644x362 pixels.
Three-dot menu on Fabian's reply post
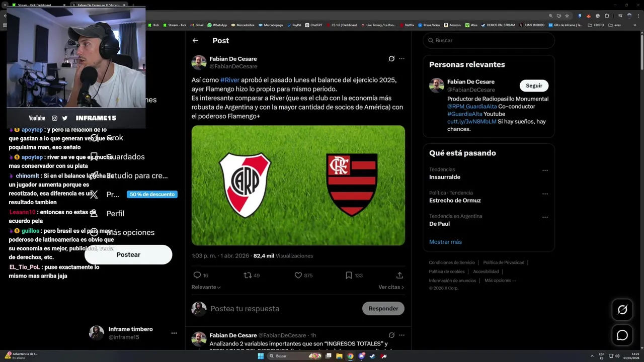pyautogui.click(x=401, y=335)
